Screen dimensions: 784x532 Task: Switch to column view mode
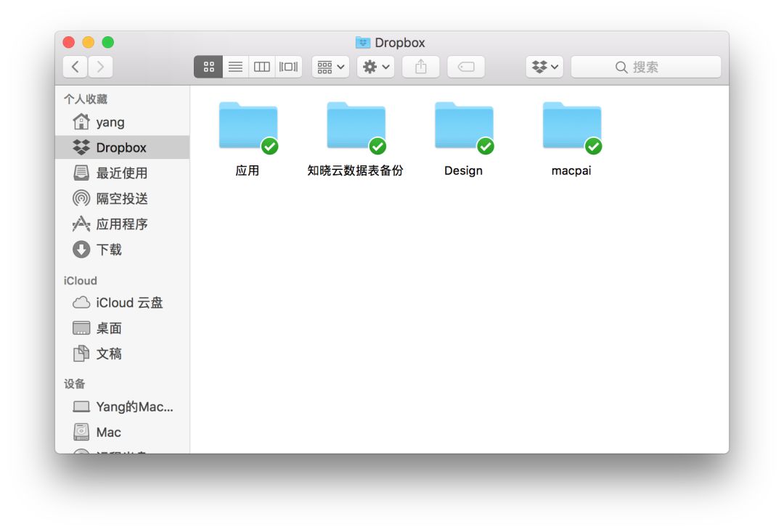pos(261,67)
